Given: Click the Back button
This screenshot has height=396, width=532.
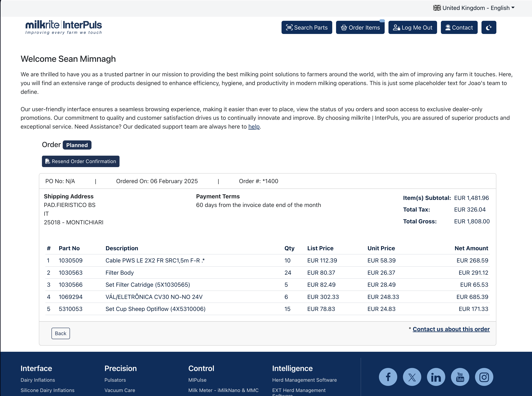Looking at the screenshot, I should point(60,333).
